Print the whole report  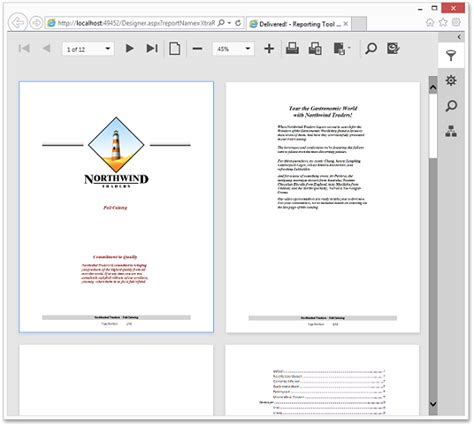coord(292,49)
